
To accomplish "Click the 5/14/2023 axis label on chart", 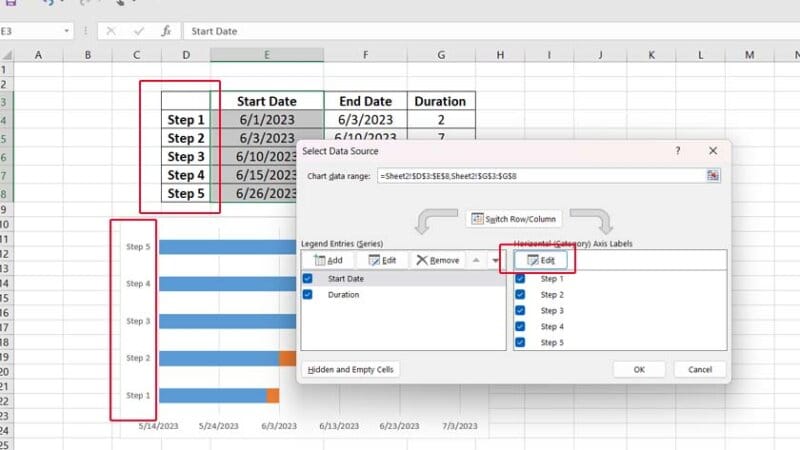I will tap(158, 426).
